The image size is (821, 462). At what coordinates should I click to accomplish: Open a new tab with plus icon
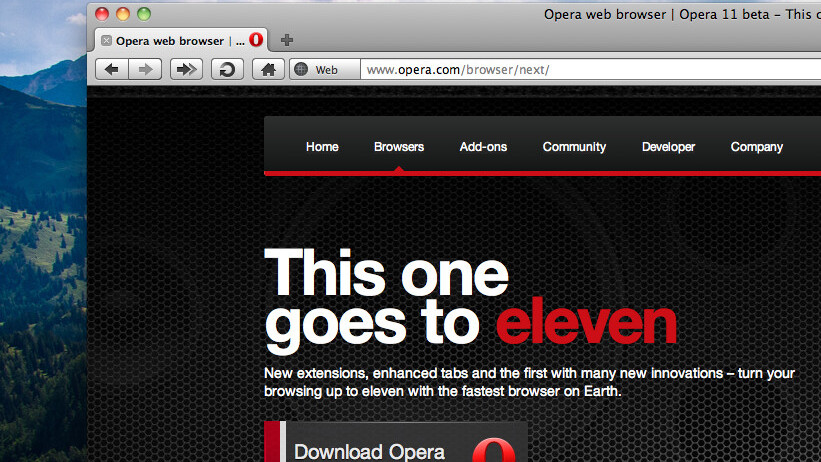[x=287, y=40]
